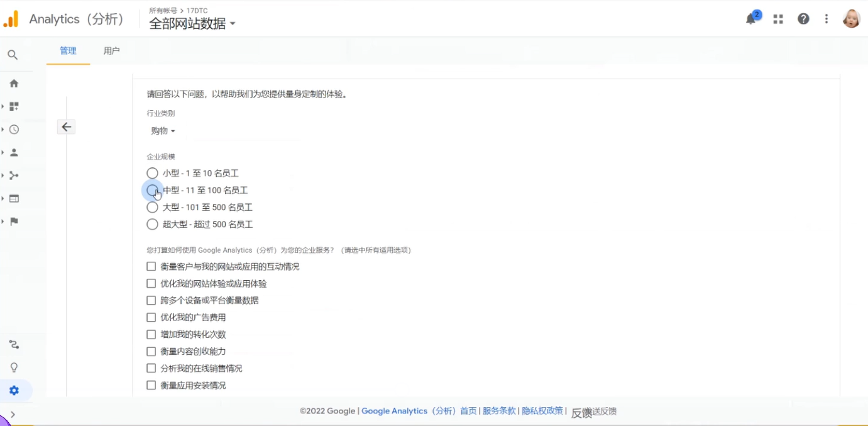Select the 中型 - 11 至 100 名员工 radio button
This screenshot has height=426, width=868.
152,189
